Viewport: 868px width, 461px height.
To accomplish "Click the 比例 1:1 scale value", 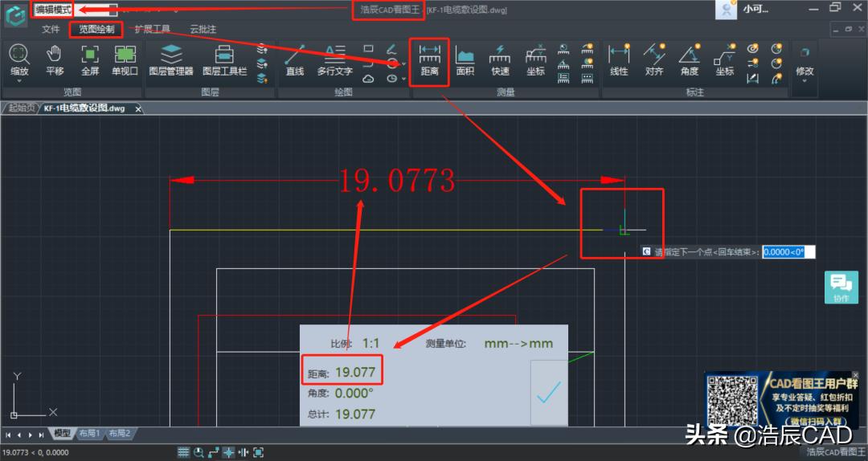I will coord(371,344).
